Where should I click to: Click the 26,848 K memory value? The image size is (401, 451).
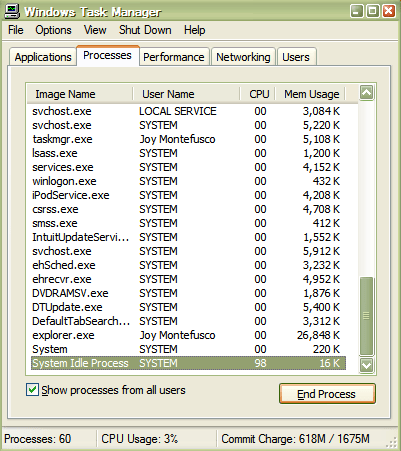coord(318,335)
